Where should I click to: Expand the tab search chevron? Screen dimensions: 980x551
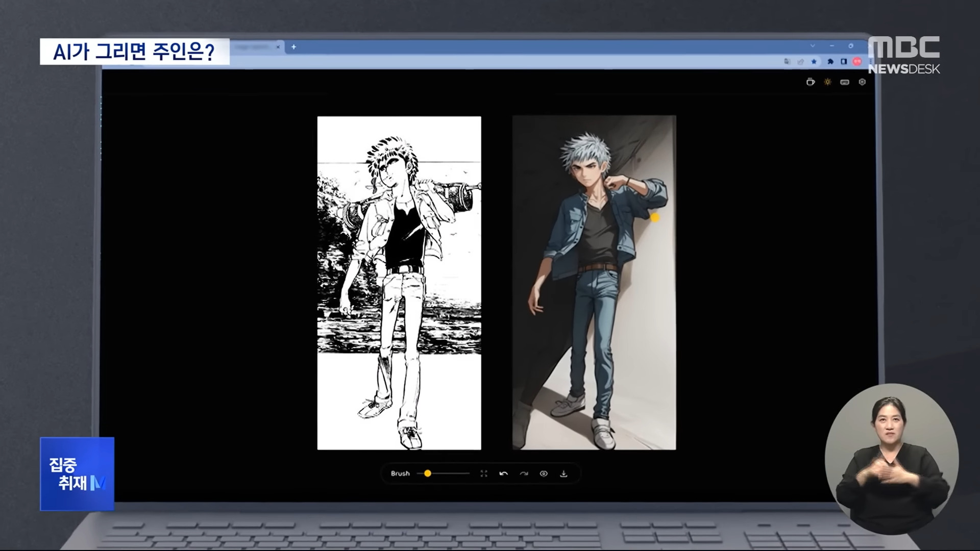[x=813, y=46]
